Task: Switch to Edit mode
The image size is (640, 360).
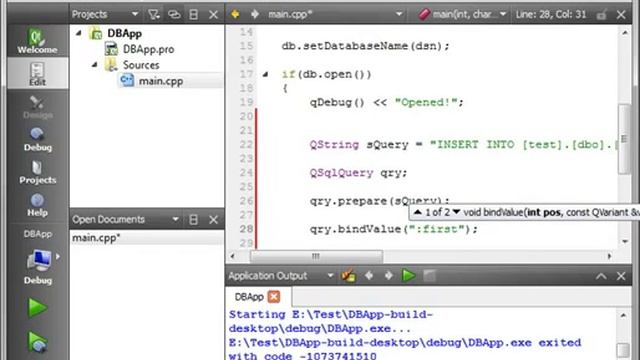Action: click(x=37, y=73)
